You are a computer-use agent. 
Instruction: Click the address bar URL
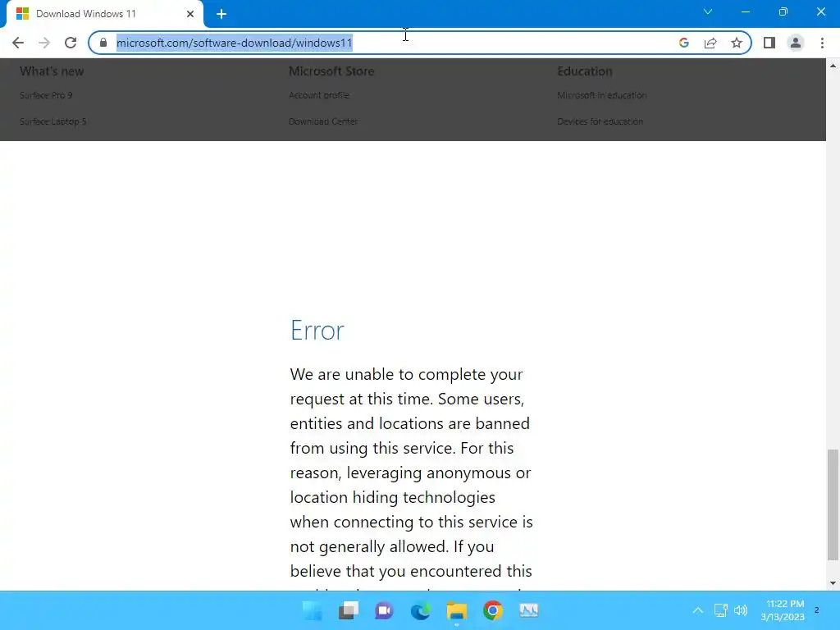tap(234, 43)
